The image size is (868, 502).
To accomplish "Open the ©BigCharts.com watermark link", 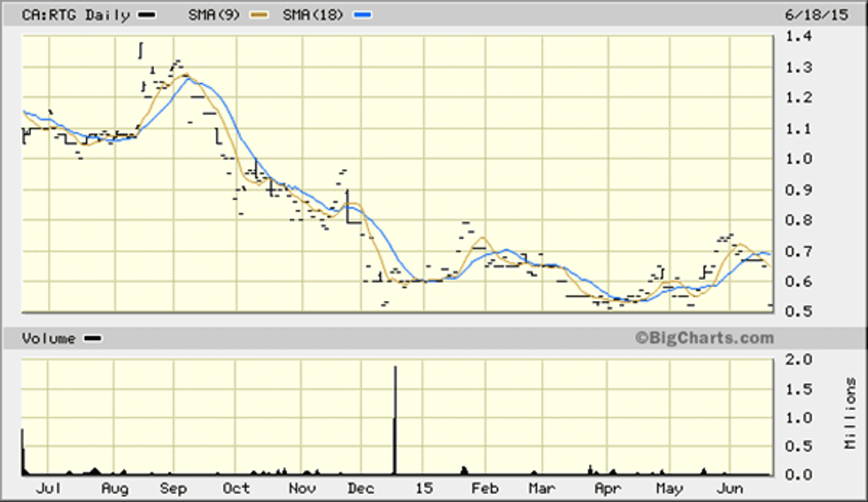I will (x=703, y=338).
